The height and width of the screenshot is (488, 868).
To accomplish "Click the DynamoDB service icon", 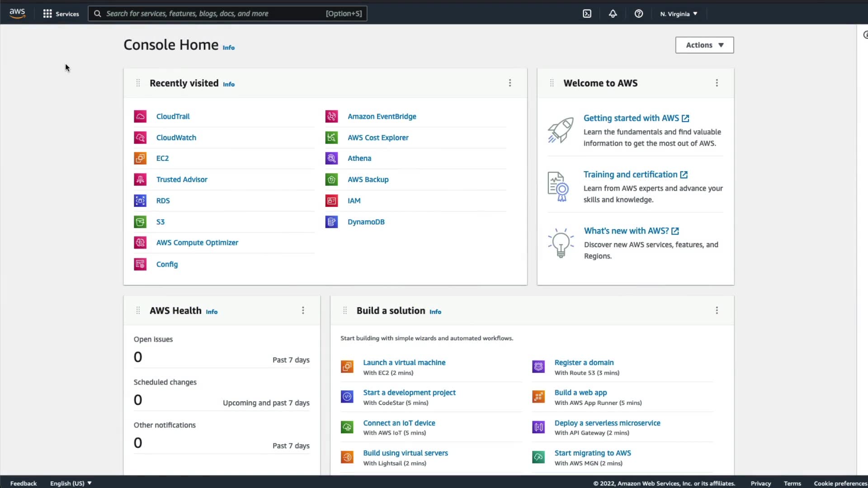I will pyautogui.click(x=331, y=222).
